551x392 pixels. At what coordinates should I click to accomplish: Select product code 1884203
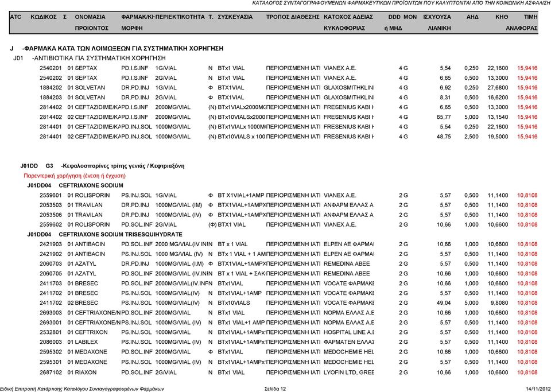pos(51,98)
